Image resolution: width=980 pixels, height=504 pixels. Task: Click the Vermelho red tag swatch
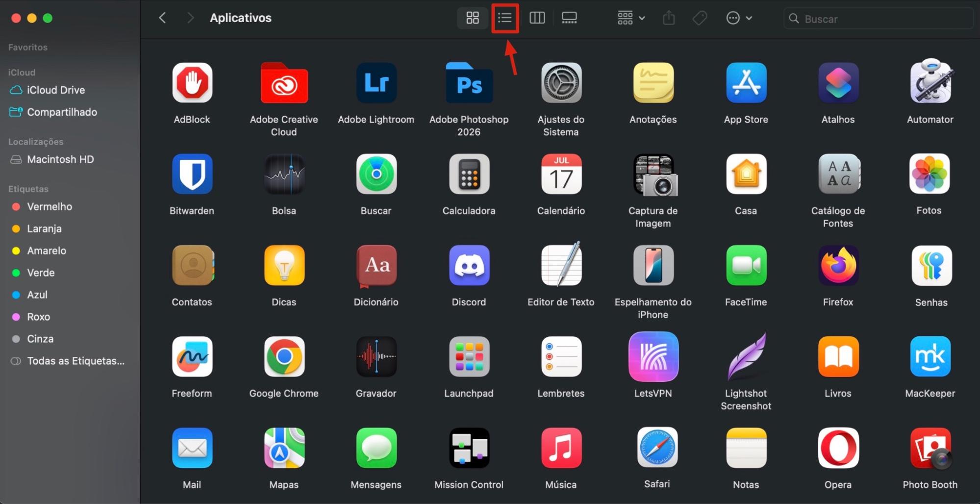click(16, 206)
